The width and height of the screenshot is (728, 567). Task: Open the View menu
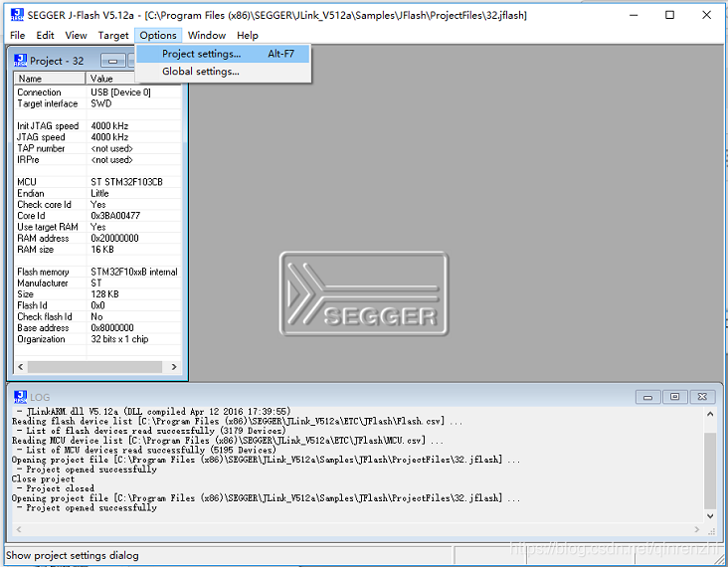coord(77,35)
